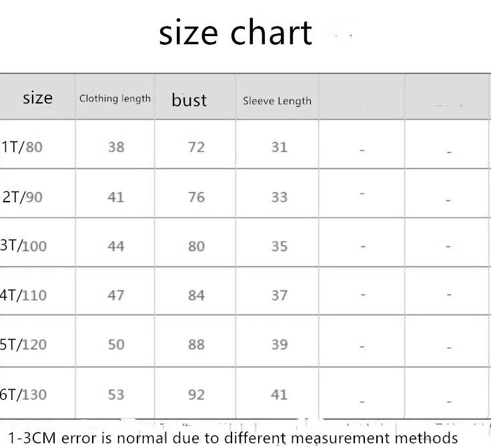491x448 pixels.
Task: Click the 1T/80 size row label
Action: tap(22, 147)
